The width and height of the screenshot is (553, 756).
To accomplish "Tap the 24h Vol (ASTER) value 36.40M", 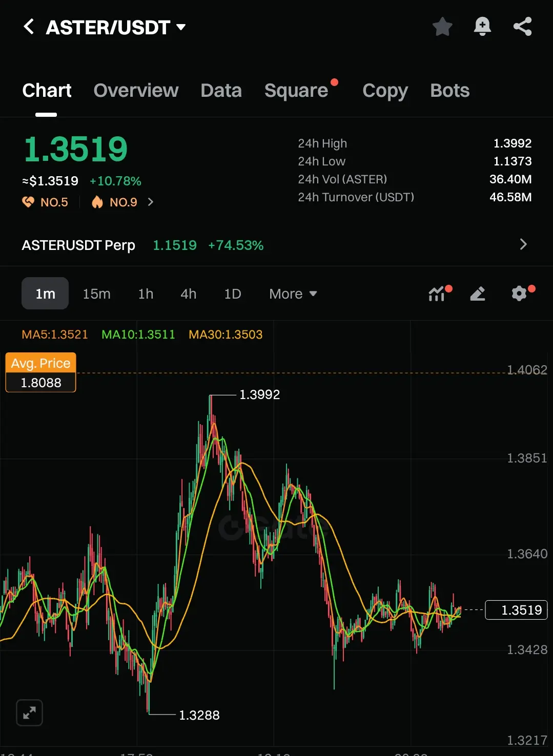I will (x=510, y=179).
